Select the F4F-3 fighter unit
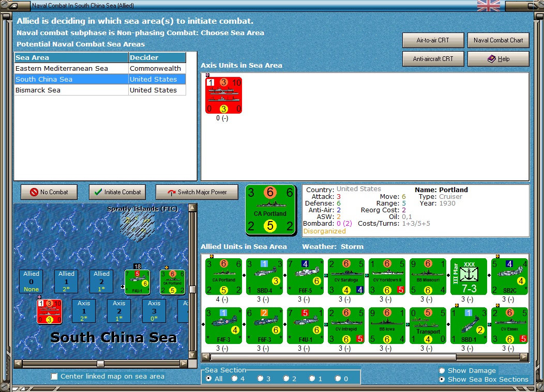Screen dimensions: 544x392 point(223,326)
